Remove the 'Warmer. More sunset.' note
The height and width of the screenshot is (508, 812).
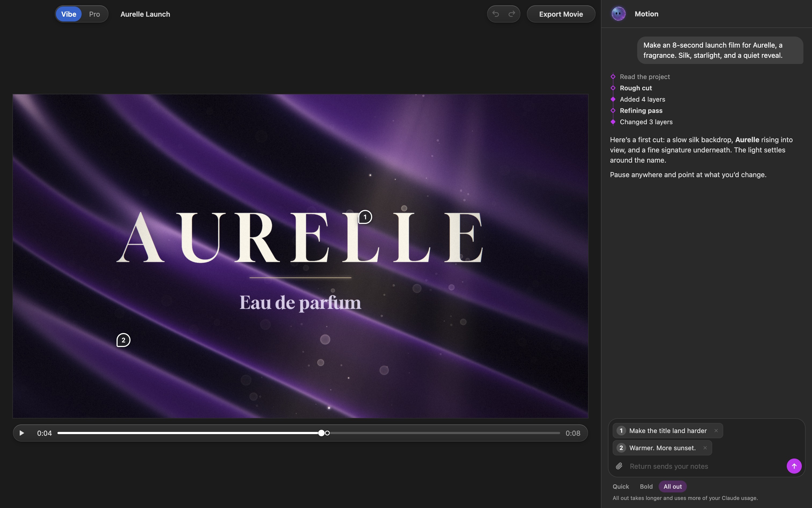(x=705, y=448)
